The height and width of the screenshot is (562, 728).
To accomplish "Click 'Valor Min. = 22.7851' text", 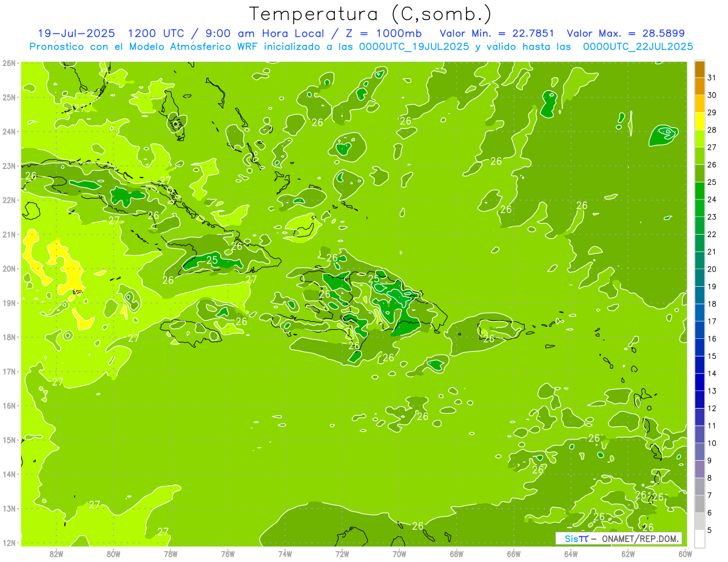I will coord(497,33).
